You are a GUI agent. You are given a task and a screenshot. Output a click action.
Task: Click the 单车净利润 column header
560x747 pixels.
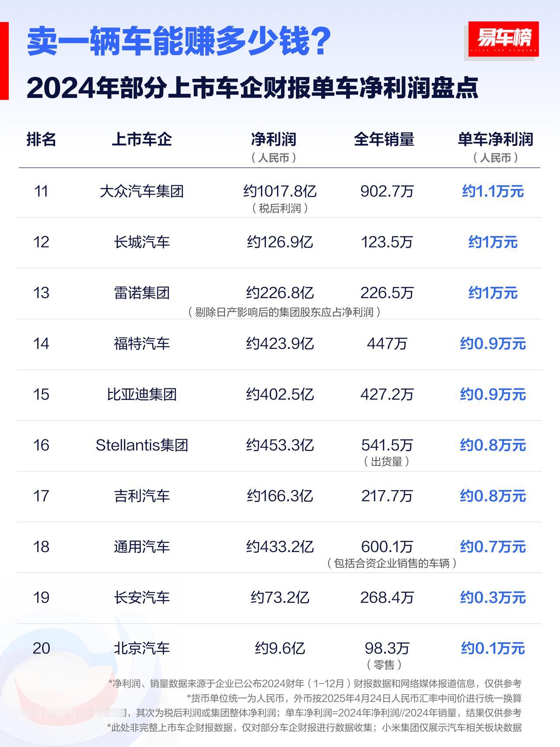pos(495,139)
